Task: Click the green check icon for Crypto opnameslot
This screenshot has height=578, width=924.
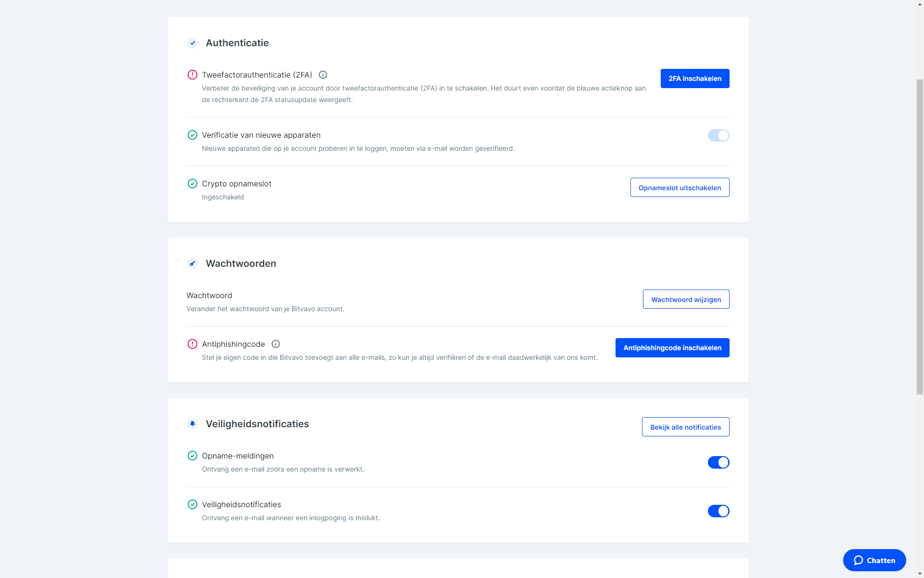Action: click(x=192, y=184)
